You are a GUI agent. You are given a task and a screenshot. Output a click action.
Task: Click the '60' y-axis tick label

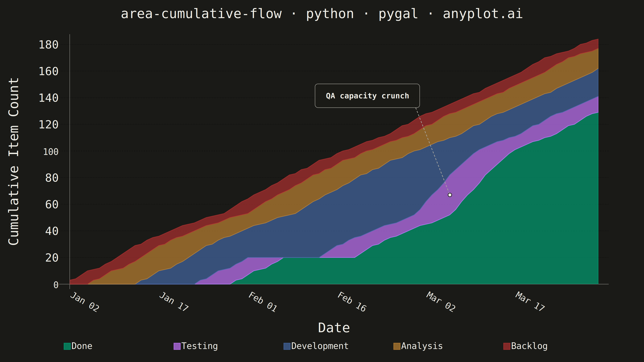coord(52,205)
